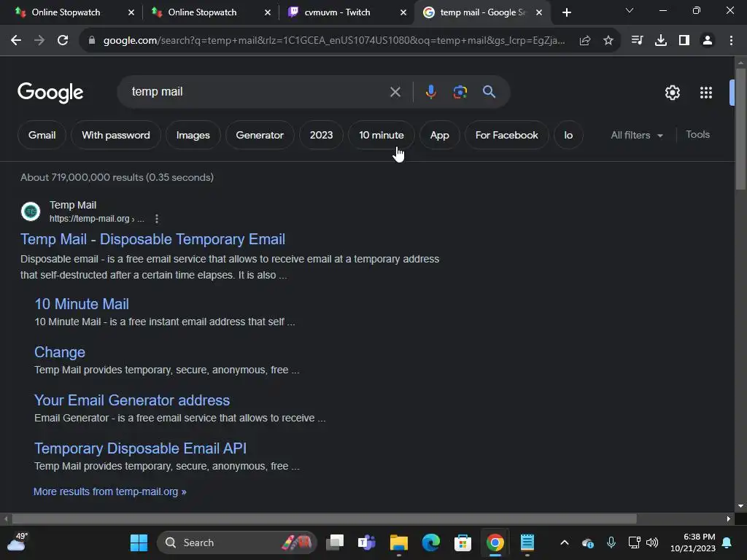This screenshot has height=560, width=747.
Task: Focus the temp mail search field
Action: 258,91
